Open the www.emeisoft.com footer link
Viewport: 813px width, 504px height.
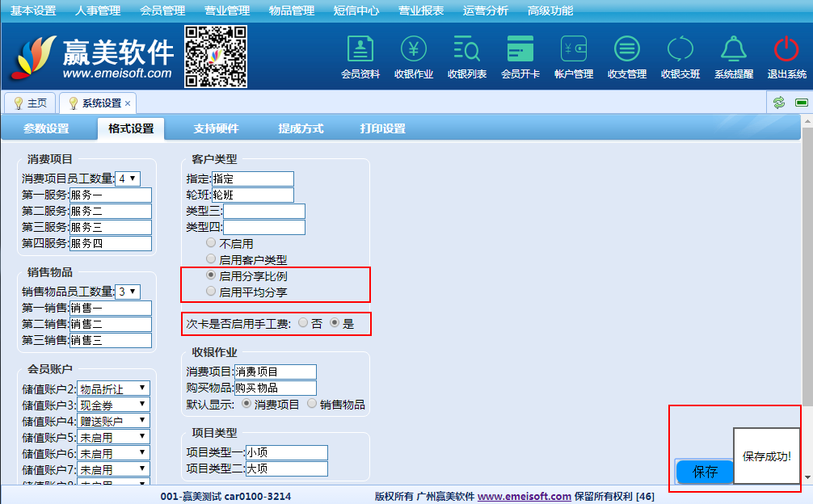(524, 496)
